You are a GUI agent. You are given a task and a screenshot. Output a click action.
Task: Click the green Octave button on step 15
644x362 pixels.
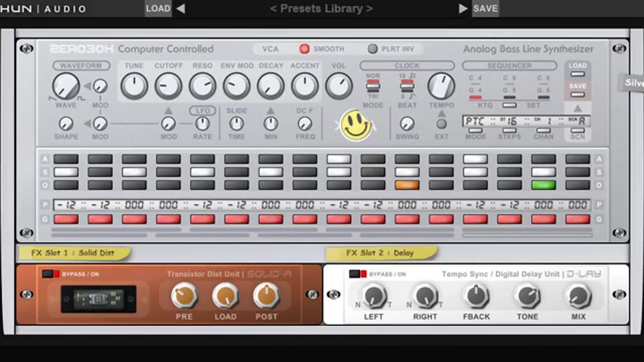(x=544, y=185)
